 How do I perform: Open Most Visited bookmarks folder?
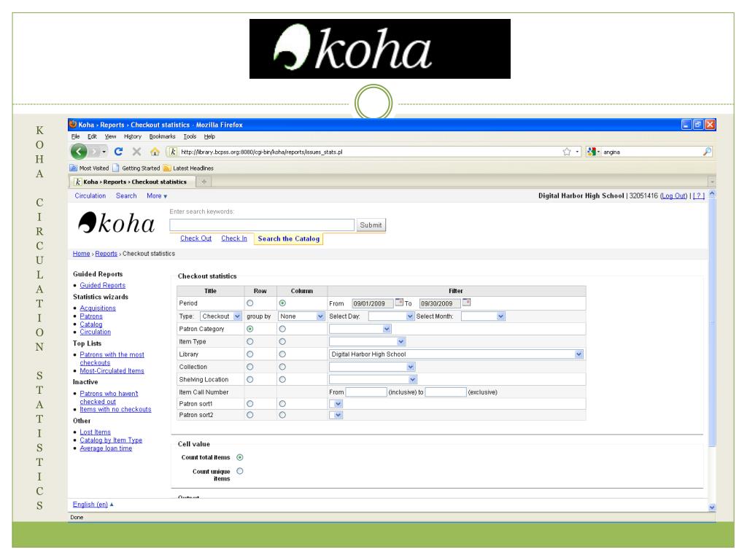click(x=89, y=168)
